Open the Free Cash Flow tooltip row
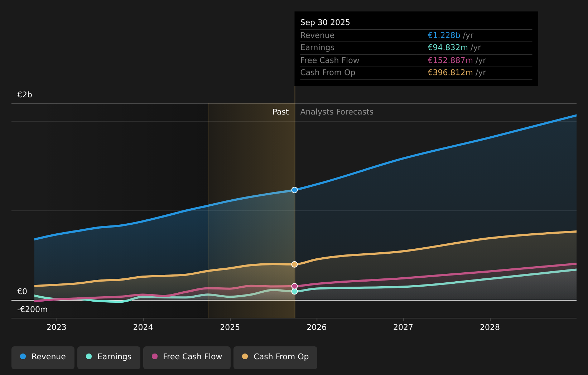 click(329, 60)
